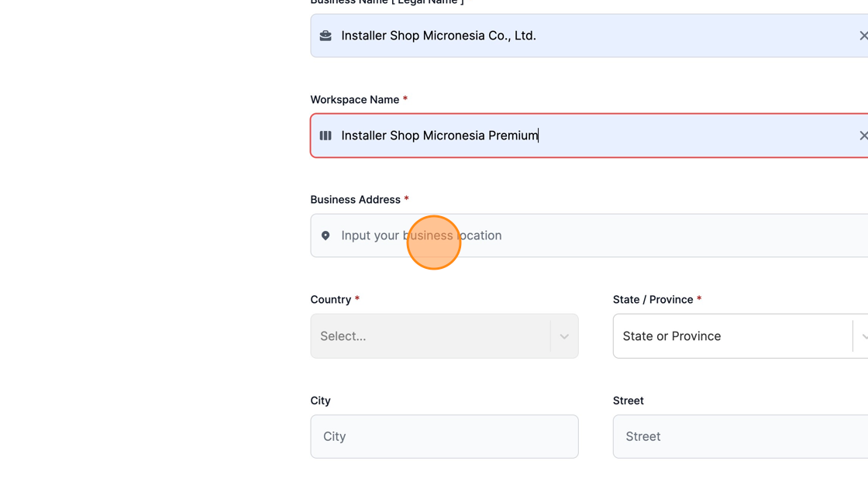Clear the Workspace Name field with its X
Viewport: 868px width, 485px height.
coord(863,136)
